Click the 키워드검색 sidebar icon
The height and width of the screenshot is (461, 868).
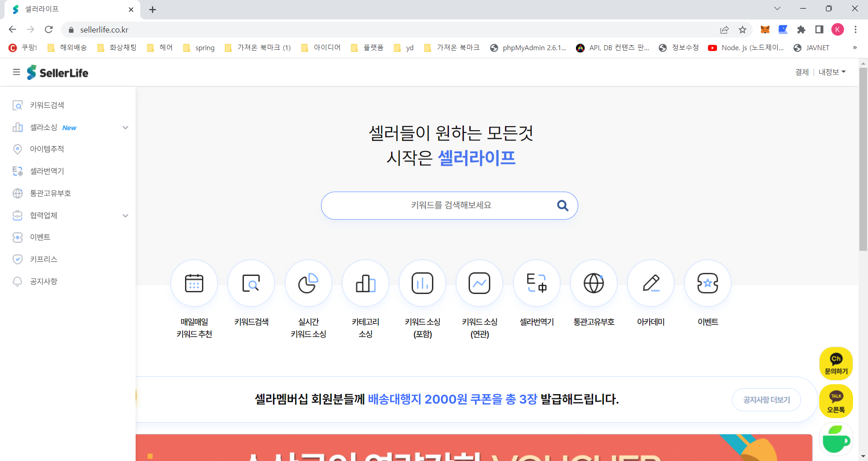tap(18, 105)
